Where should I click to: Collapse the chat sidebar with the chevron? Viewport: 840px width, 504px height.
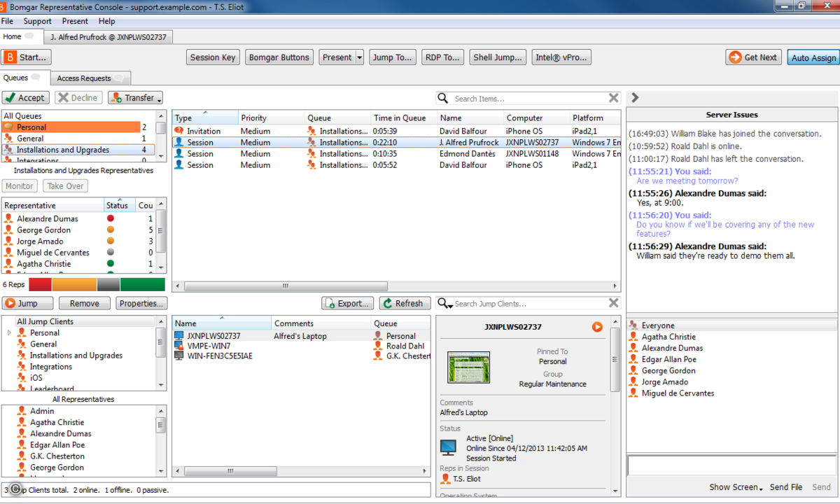[635, 98]
